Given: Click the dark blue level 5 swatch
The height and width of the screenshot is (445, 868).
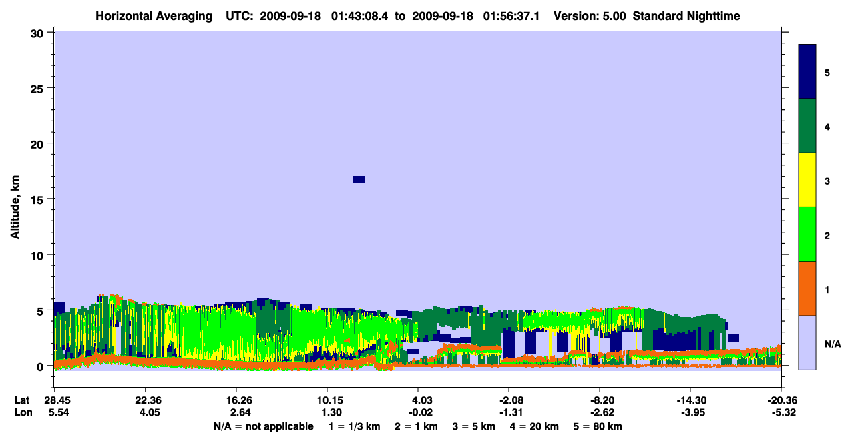Looking at the screenshot, I should (x=807, y=72).
